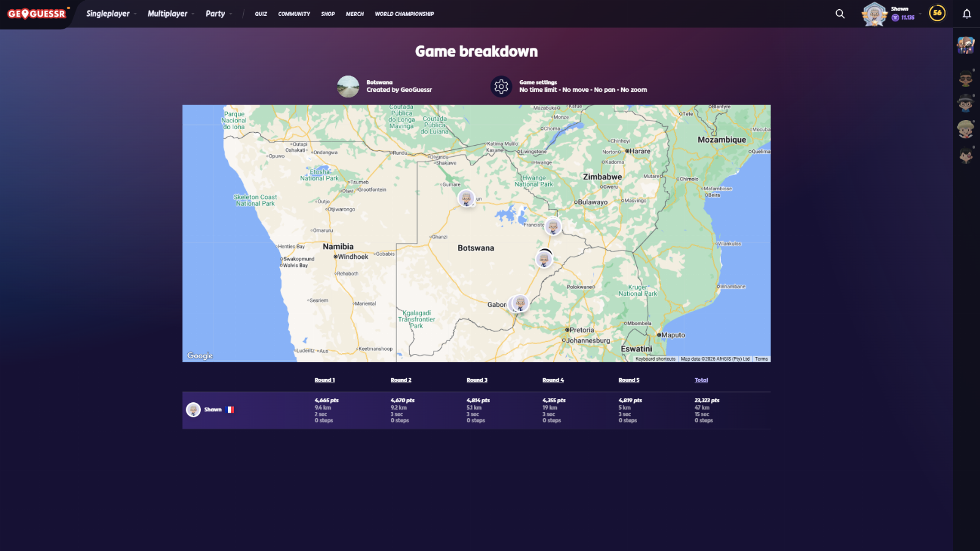
Task: Click the Round 3 link
Action: pos(477,380)
